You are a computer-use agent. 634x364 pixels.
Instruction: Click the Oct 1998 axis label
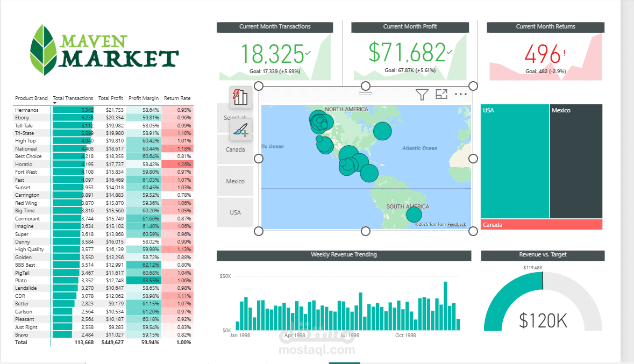tap(405, 336)
